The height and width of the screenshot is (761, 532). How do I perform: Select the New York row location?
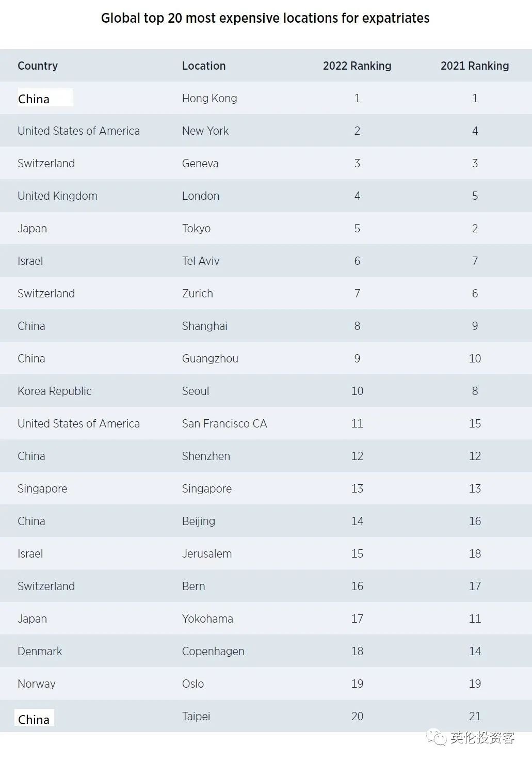click(x=205, y=131)
